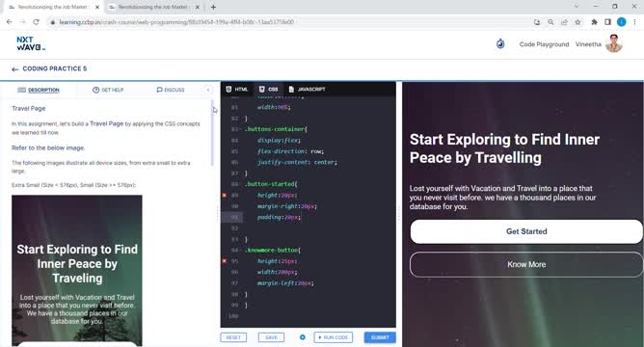The image size is (644, 347).
Task: Switch to the Description tab
Action: [x=39, y=90]
